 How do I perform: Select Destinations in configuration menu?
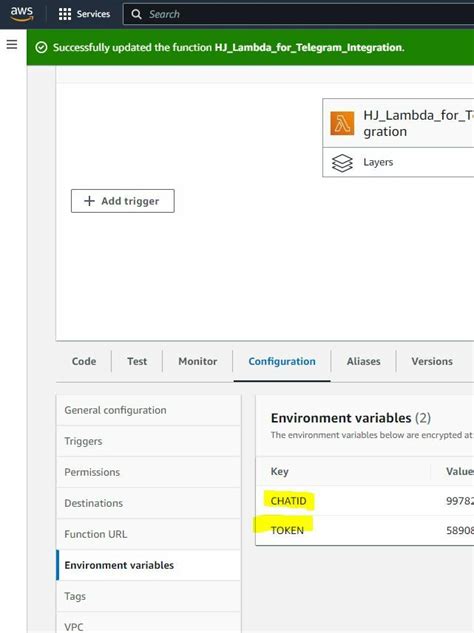coord(149,503)
